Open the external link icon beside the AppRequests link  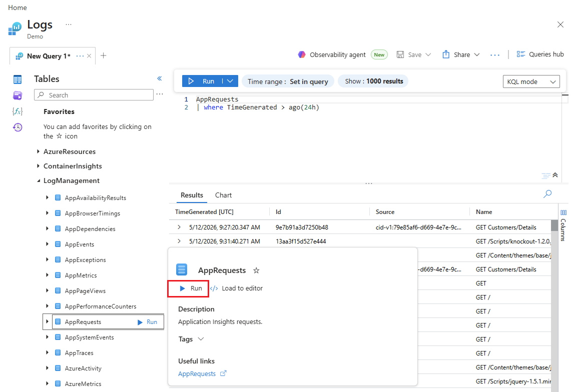point(223,373)
